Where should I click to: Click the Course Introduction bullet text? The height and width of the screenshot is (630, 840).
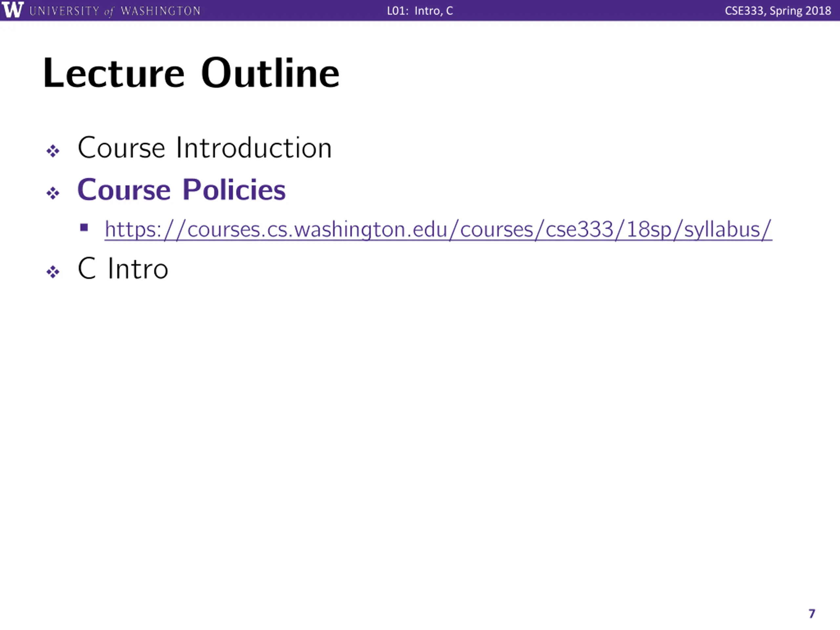[x=205, y=147]
